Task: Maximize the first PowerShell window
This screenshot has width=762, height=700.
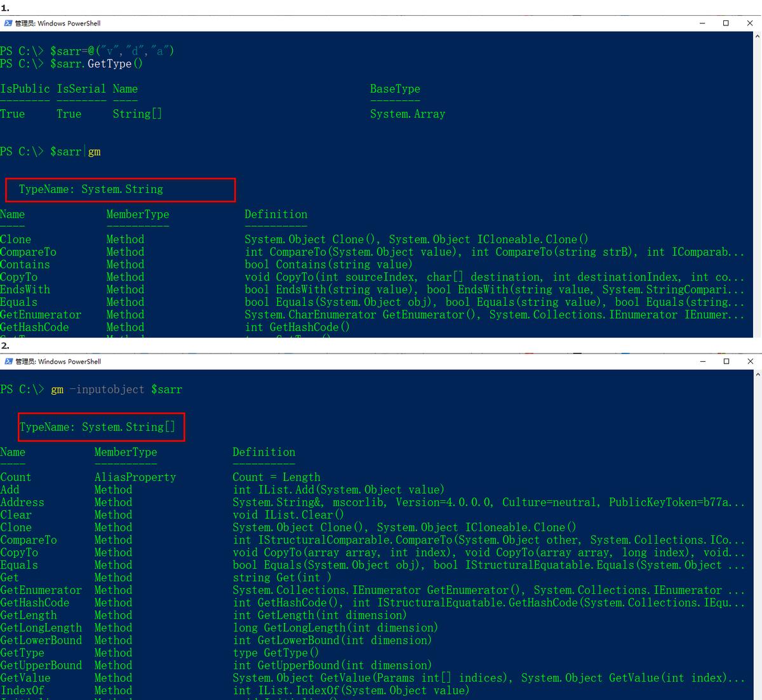Action: click(x=726, y=23)
